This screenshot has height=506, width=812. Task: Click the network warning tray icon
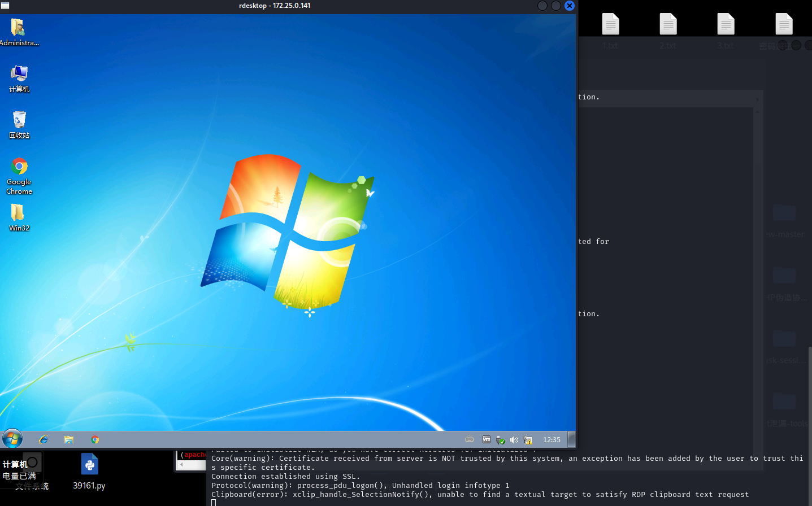(528, 440)
